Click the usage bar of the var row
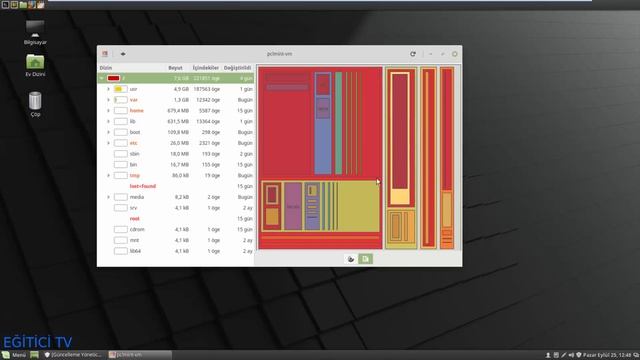This screenshot has height=360, width=640. [x=120, y=100]
